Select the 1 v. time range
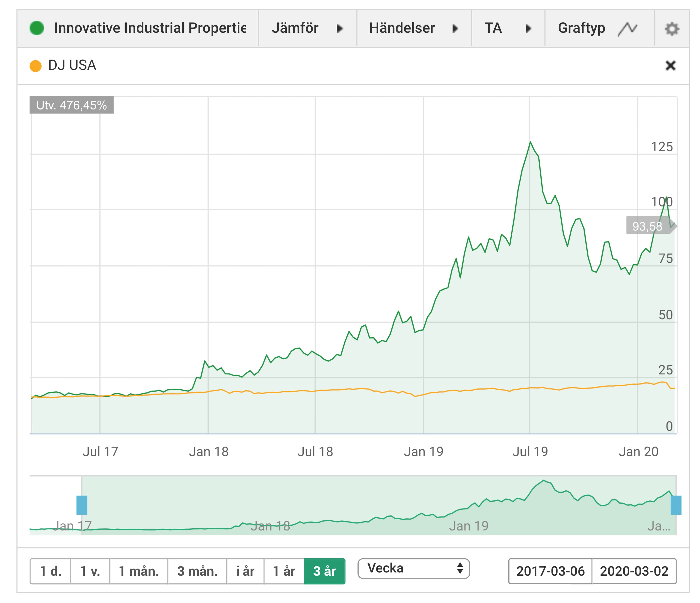The image size is (700, 603). pyautogui.click(x=90, y=571)
